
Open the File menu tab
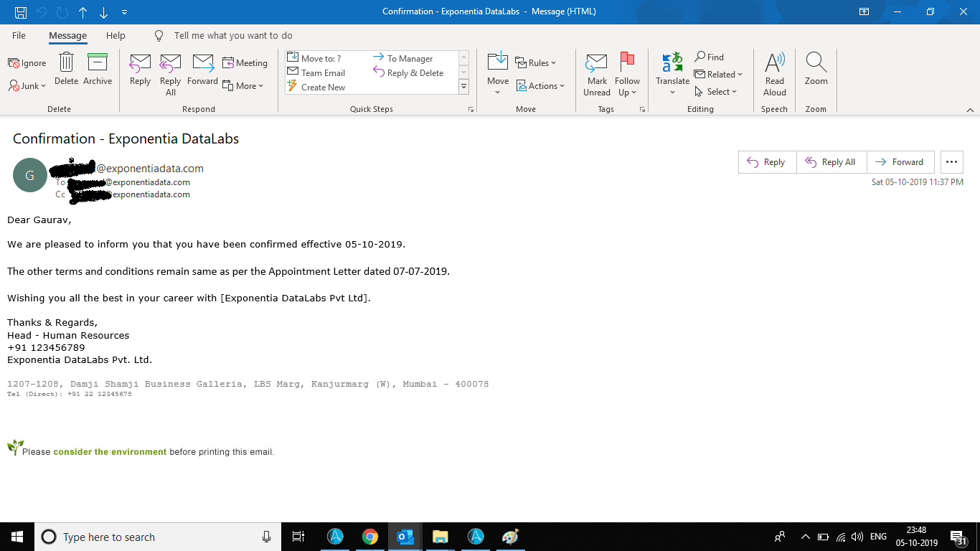point(19,36)
